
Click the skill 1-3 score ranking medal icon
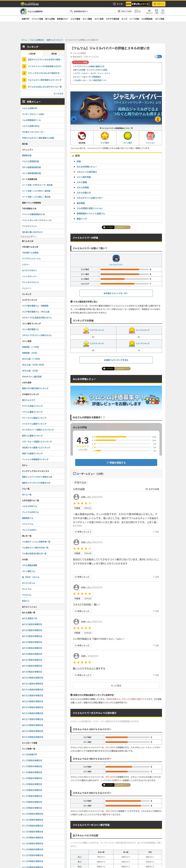coord(86,344)
